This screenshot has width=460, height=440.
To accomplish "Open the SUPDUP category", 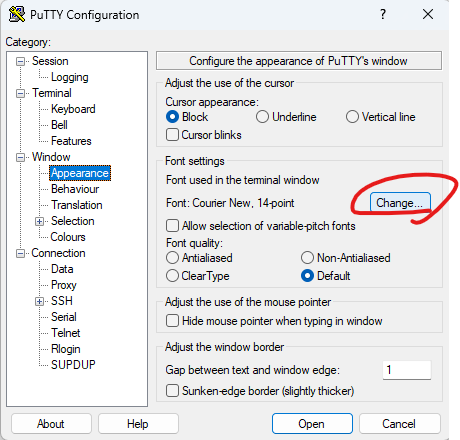I will click(73, 365).
